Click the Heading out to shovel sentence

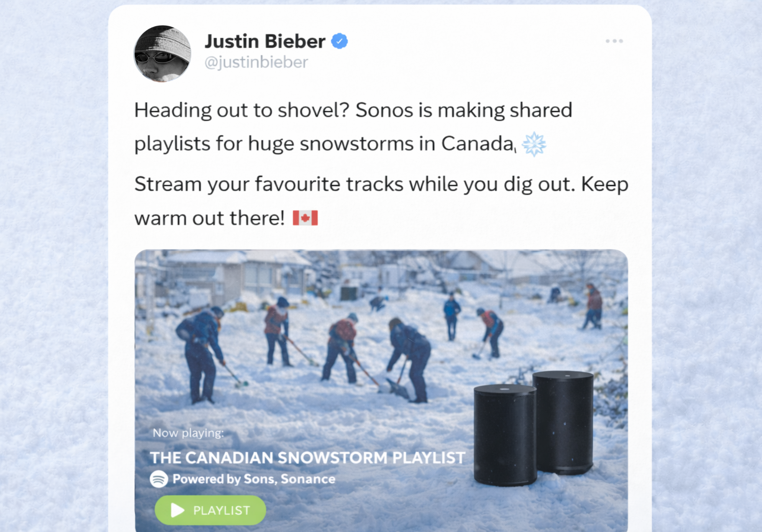242,110
